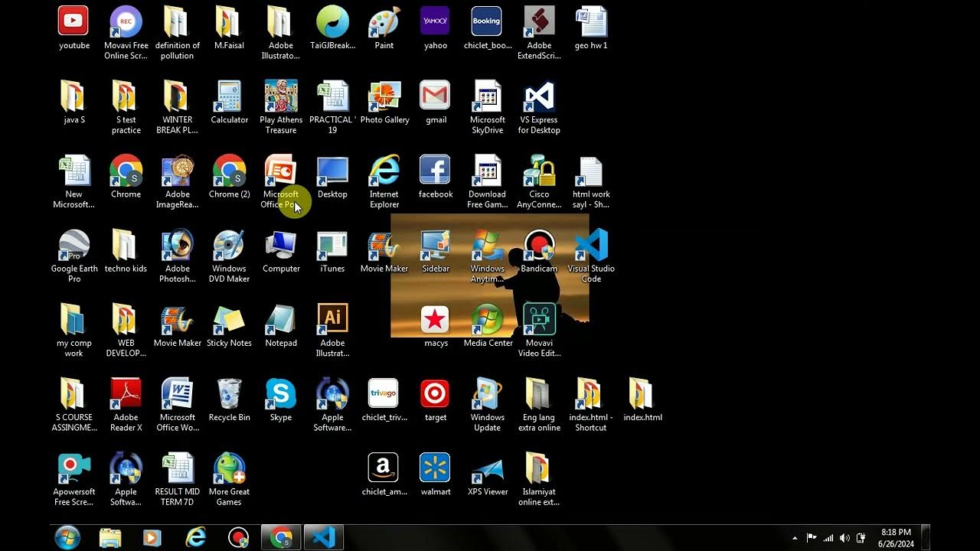Open the Action Center flag tray icon
The image size is (980, 551).
(x=812, y=538)
